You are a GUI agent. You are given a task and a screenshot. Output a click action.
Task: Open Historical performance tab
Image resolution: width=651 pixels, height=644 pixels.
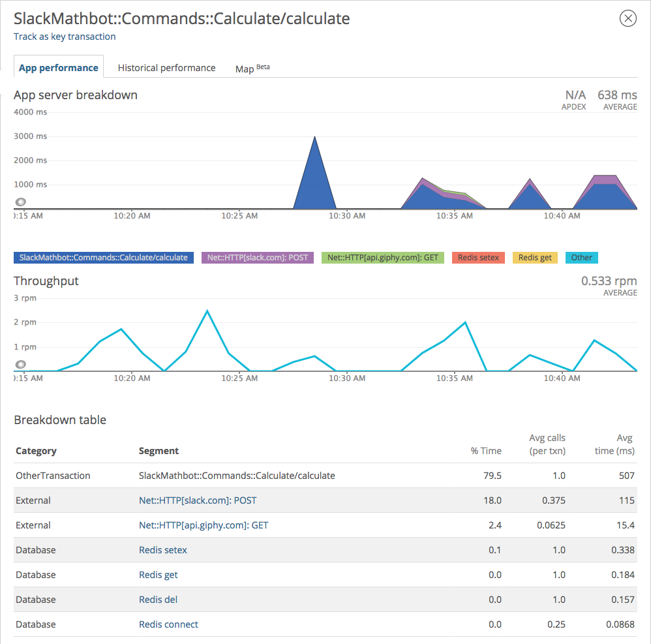[166, 68]
